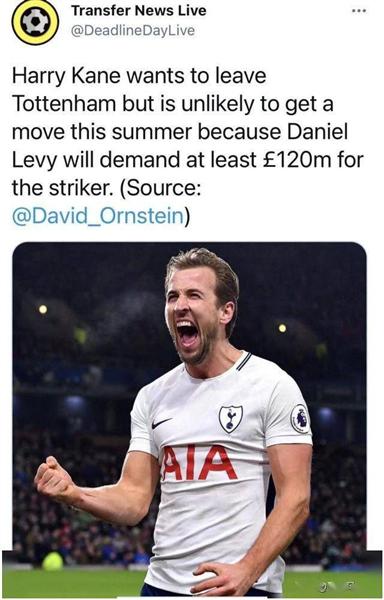This screenshot has width=384, height=600.
Task: Click the player's shouting face in photo
Action: 193,316
